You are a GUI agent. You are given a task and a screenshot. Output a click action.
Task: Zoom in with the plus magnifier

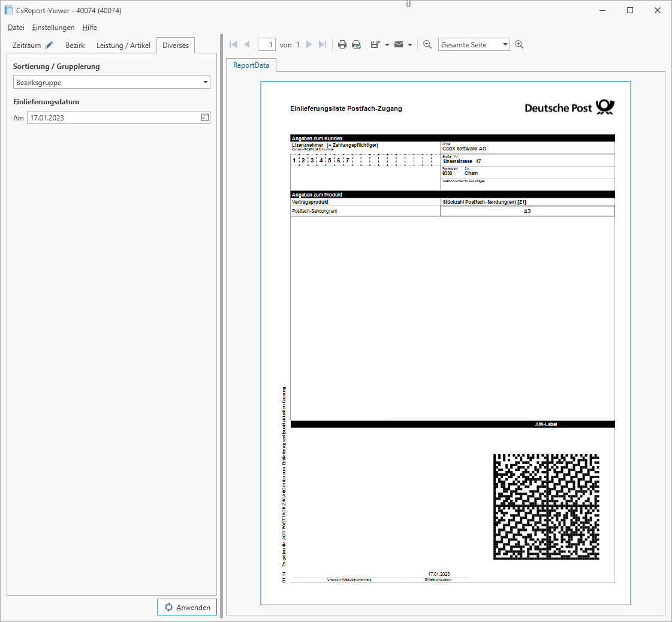(519, 44)
